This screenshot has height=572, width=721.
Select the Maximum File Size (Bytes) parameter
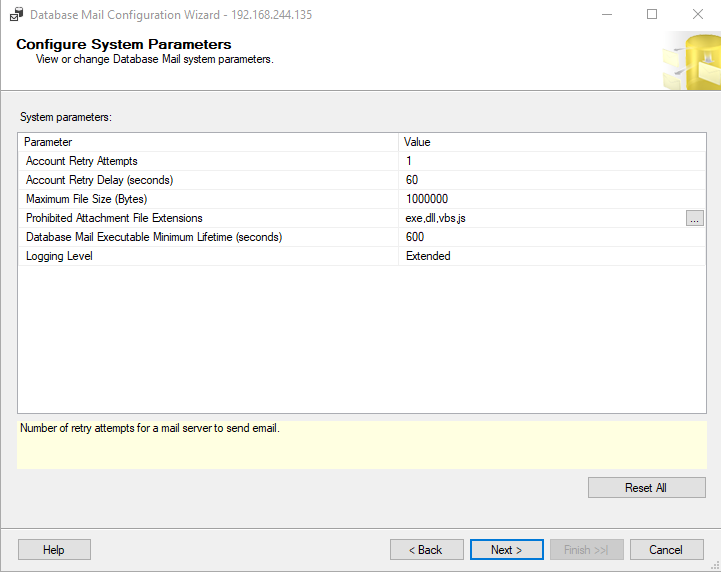208,199
